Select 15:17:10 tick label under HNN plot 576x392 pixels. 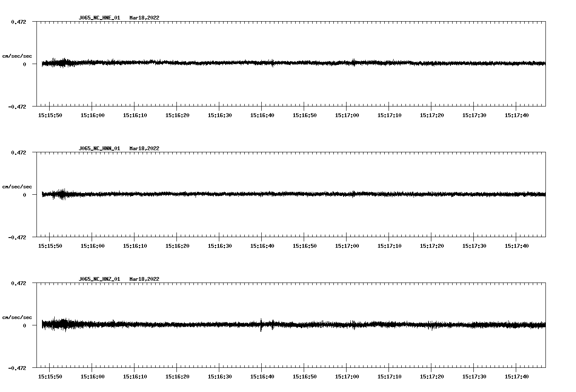(x=389, y=246)
